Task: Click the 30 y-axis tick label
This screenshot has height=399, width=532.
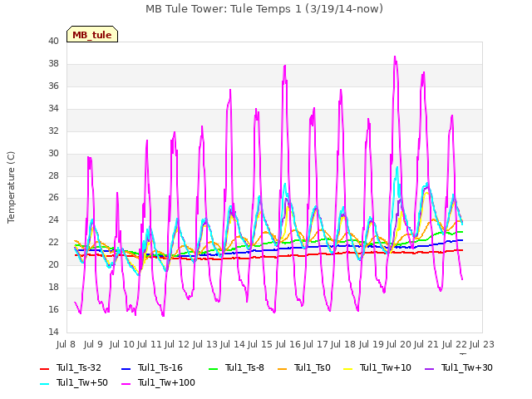Action: [53, 153]
